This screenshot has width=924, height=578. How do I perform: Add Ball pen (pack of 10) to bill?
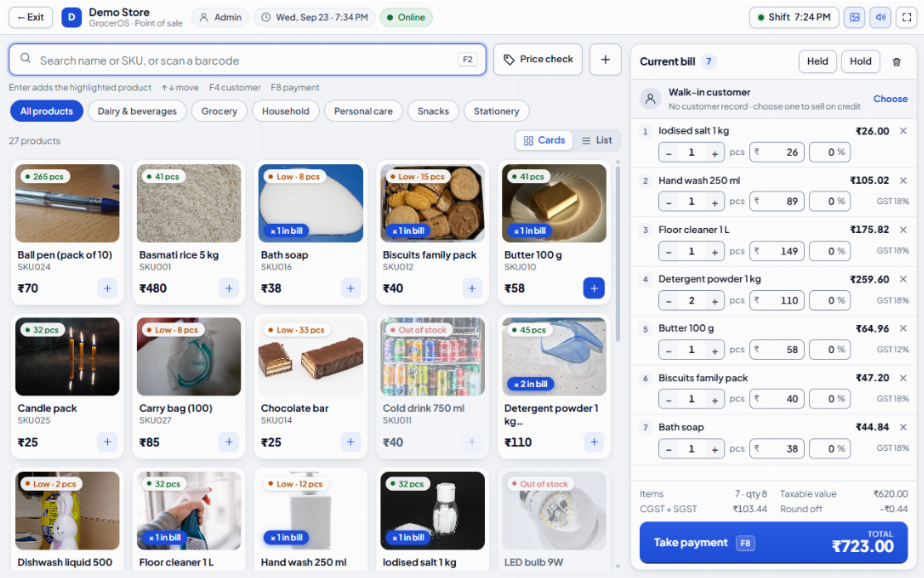point(107,289)
